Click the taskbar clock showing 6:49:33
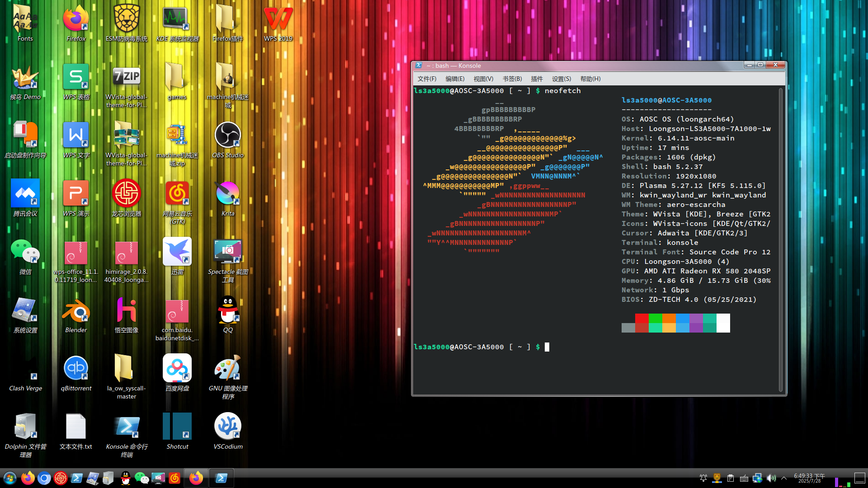 point(809,478)
